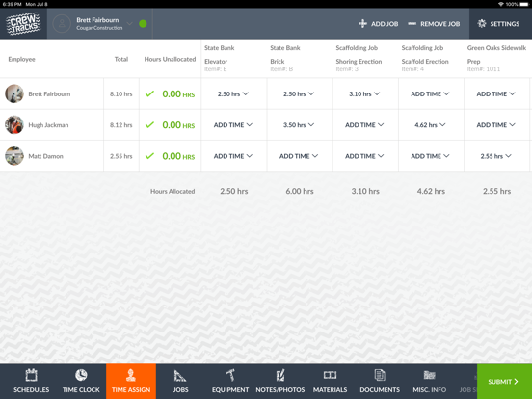Click the user profile avatar icon
This screenshot has width=532, height=399.
pyautogui.click(x=62, y=23)
